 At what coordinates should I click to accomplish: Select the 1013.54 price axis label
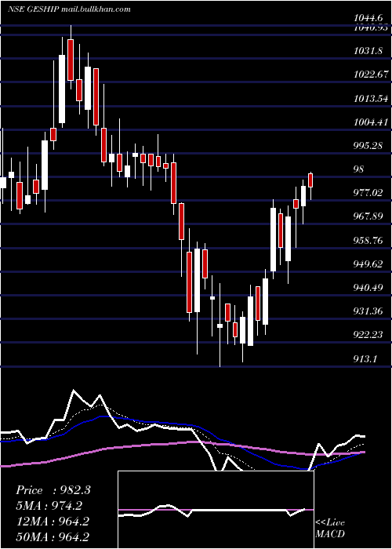[371, 98]
